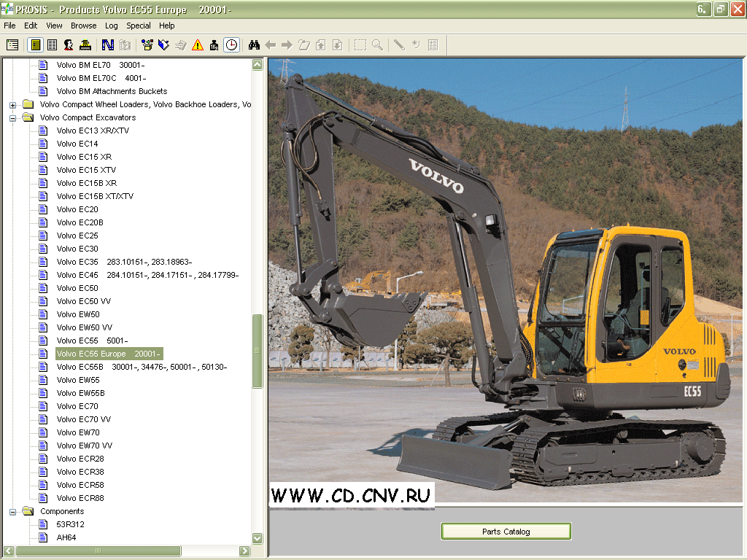The height and width of the screenshot is (560, 747).
Task: Open the Browse menu
Action: (x=83, y=26)
